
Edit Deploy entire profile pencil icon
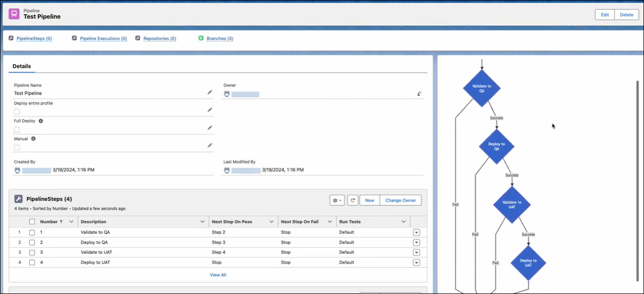click(210, 110)
